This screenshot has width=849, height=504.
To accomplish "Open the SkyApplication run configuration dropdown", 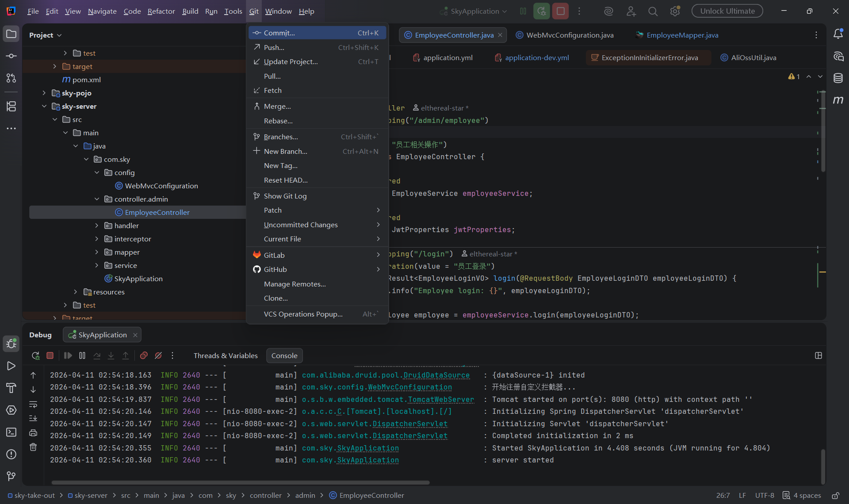I will click(x=474, y=11).
